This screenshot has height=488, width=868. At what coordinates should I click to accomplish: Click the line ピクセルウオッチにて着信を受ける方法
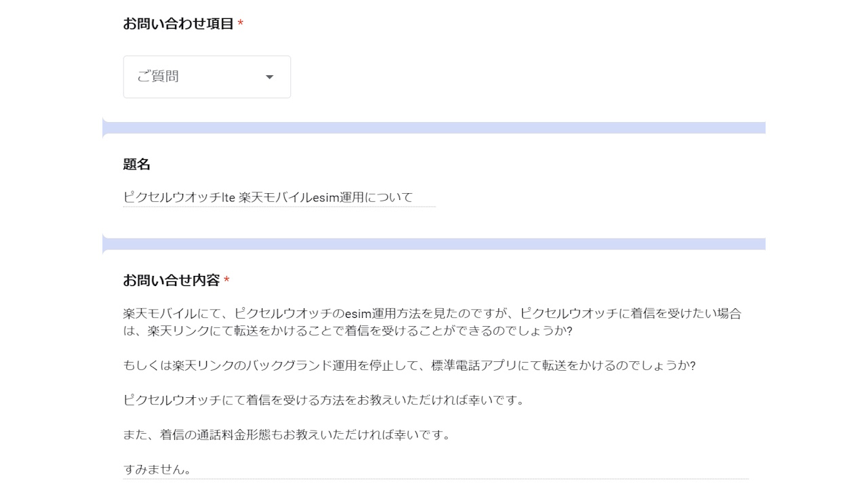pyautogui.click(x=324, y=400)
